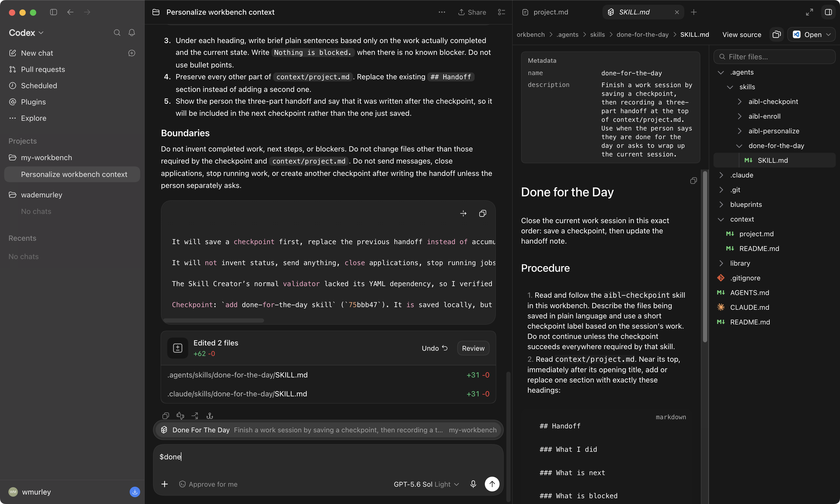Toggle the task list panel icon
The image size is (840, 504).
(x=501, y=12)
